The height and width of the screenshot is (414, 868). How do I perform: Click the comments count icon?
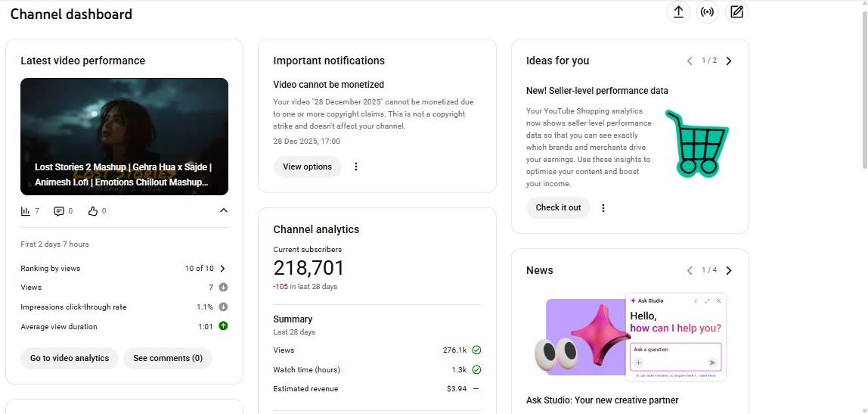pos(59,211)
